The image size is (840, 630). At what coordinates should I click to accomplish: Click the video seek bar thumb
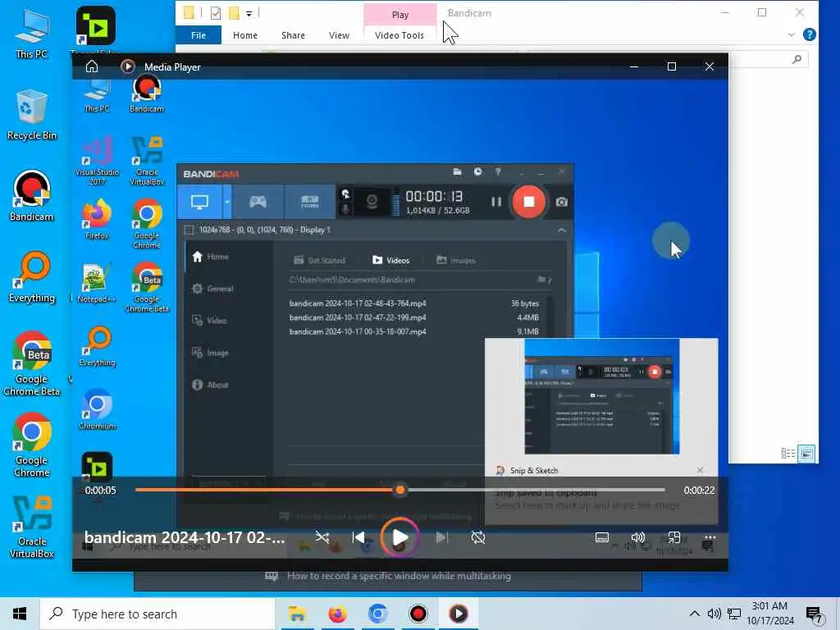(400, 491)
